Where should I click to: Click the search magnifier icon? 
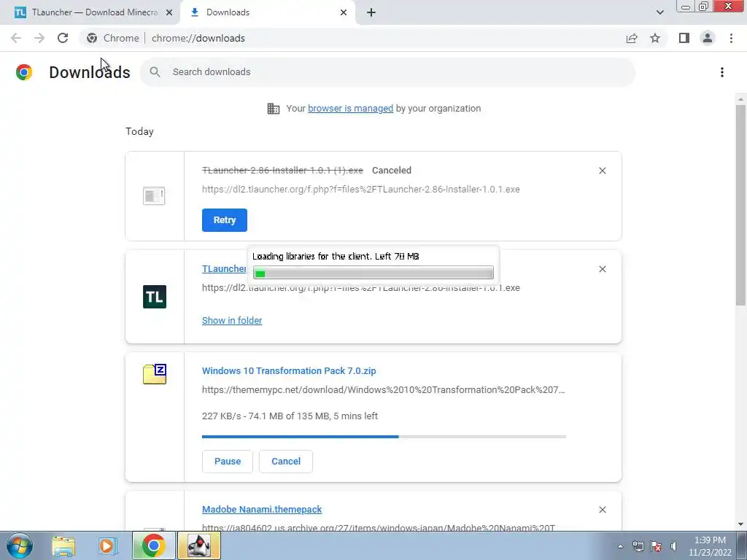click(155, 72)
